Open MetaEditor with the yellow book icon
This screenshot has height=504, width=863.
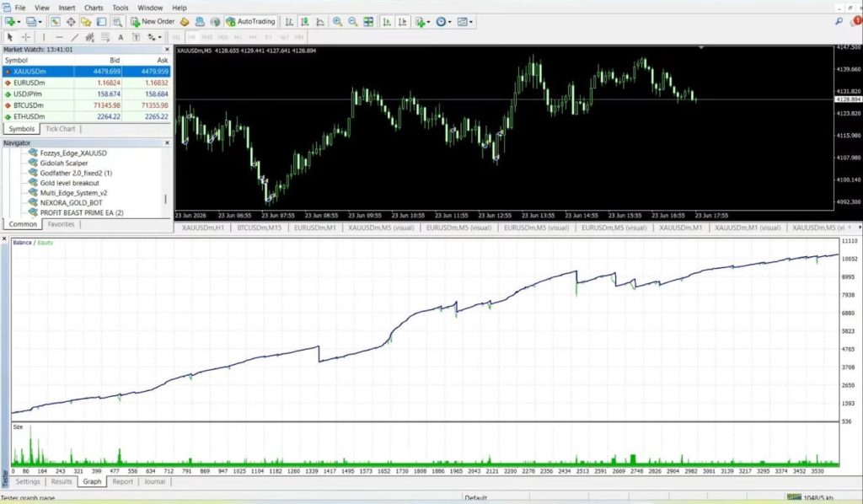pyautogui.click(x=185, y=21)
